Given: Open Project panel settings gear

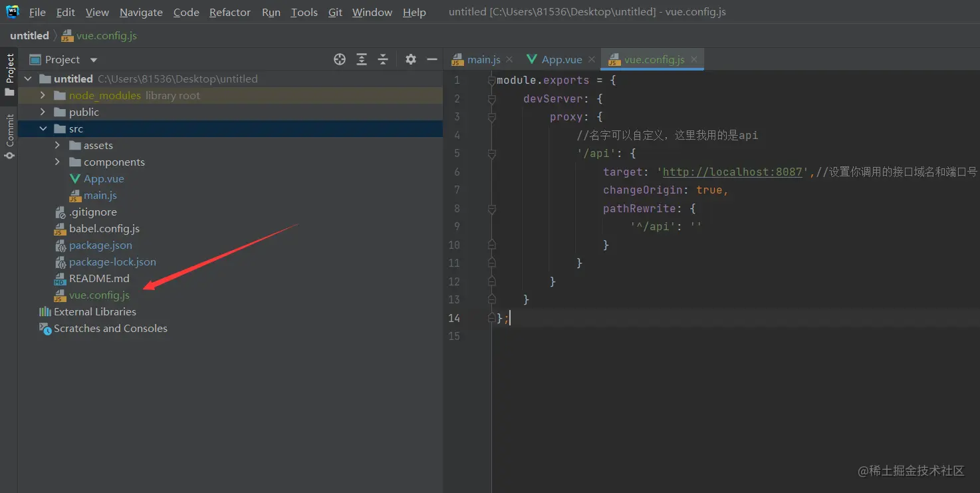Looking at the screenshot, I should (x=411, y=59).
